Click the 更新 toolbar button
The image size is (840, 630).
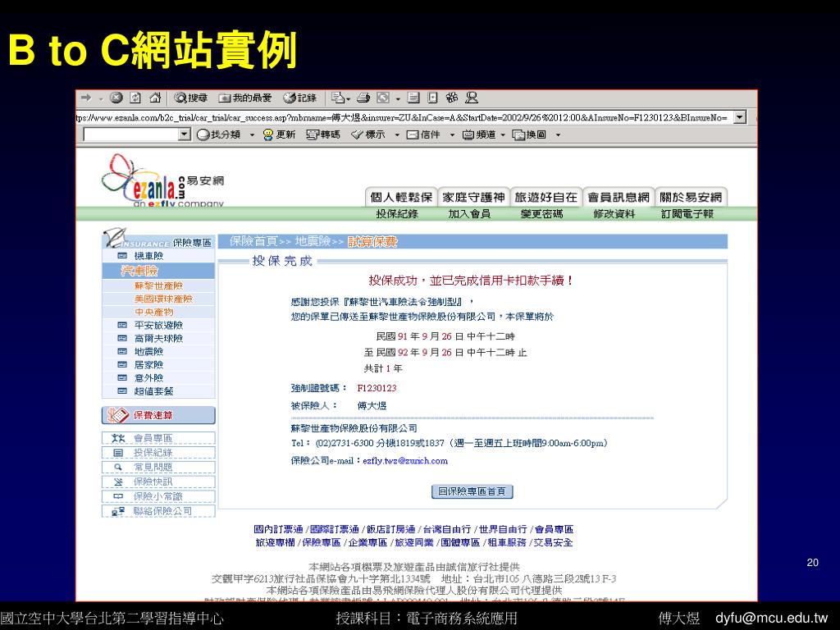[x=279, y=135]
